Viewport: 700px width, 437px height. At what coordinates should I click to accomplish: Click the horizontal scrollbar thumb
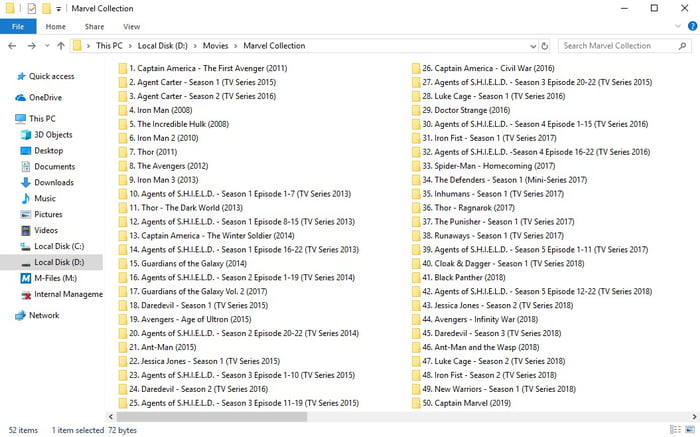[x=212, y=416]
